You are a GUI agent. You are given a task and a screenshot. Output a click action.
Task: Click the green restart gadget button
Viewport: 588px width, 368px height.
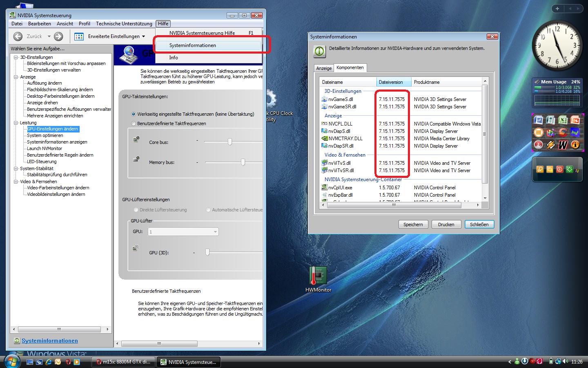click(569, 169)
